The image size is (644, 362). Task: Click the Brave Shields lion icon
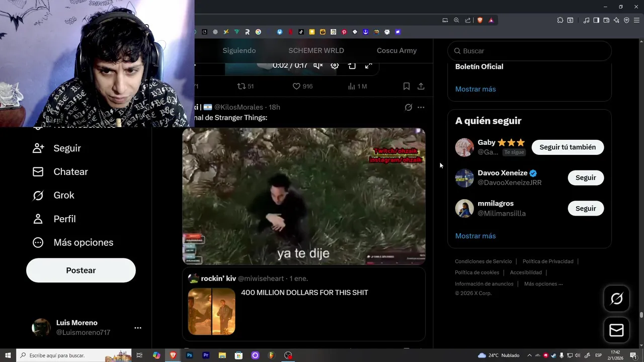(479, 20)
